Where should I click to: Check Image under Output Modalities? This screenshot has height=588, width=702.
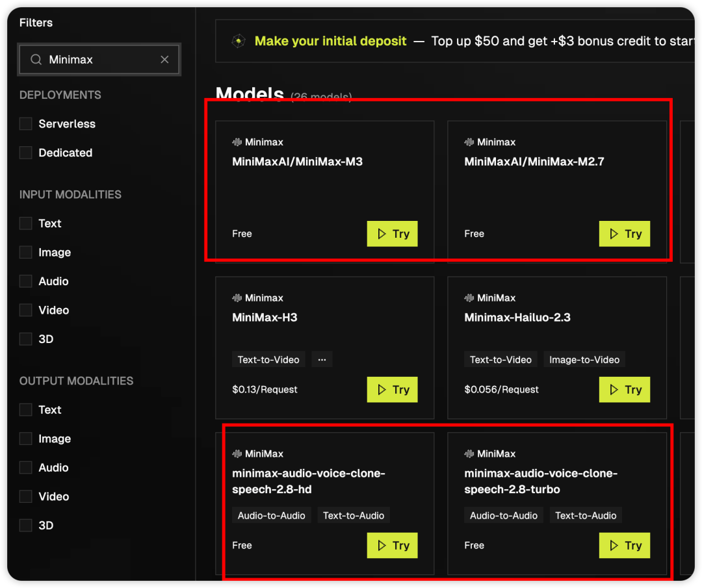(x=25, y=439)
